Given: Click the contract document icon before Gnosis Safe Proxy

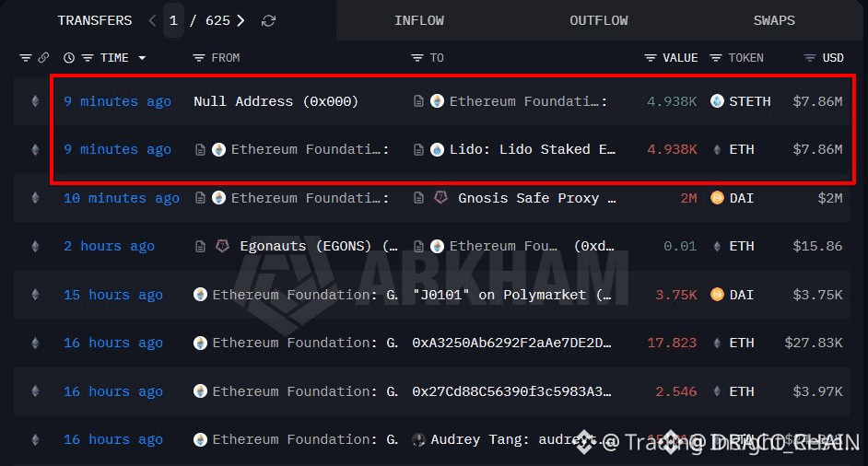Looking at the screenshot, I should click(419, 198).
